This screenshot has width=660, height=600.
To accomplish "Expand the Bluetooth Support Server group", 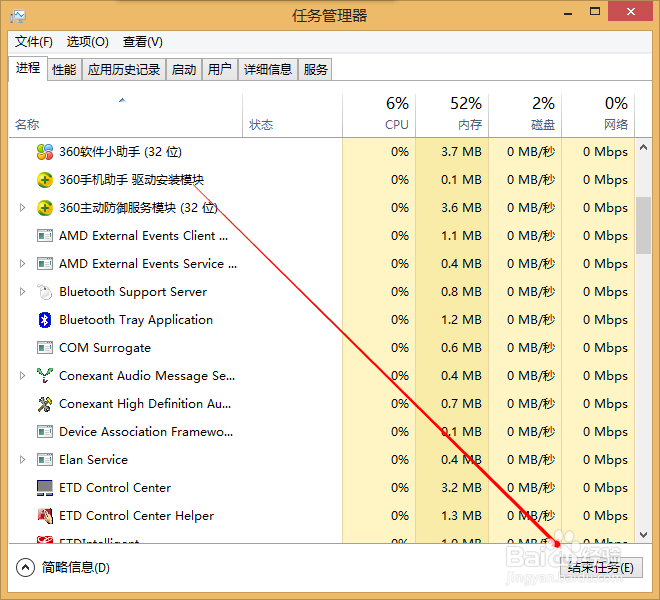I will click(x=23, y=292).
